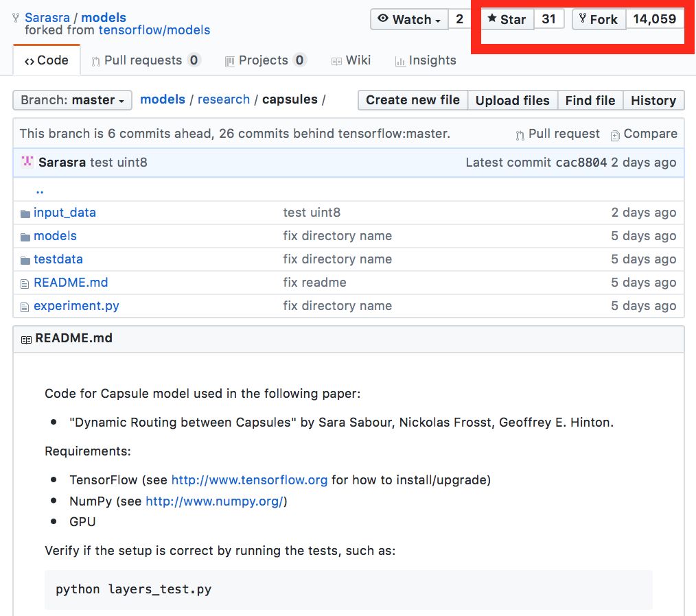This screenshot has height=616, width=696.
Task: Open the tensorflow/models upstream link
Action: click(154, 30)
